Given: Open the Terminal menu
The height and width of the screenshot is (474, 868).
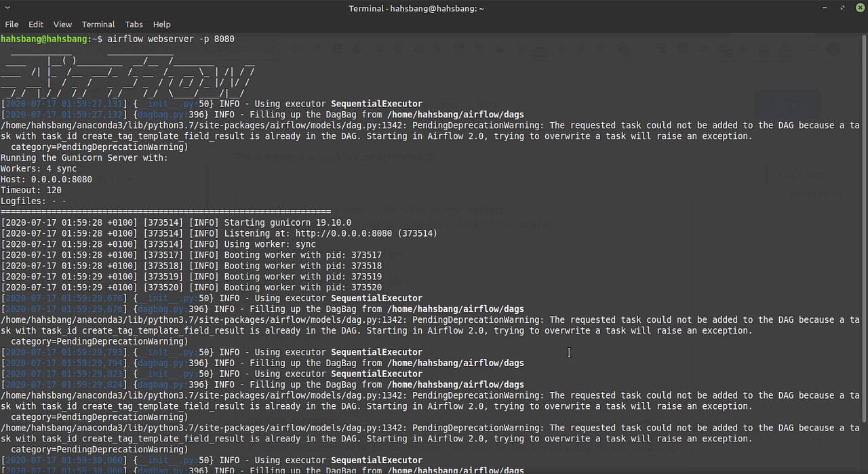Looking at the screenshot, I should [98, 24].
